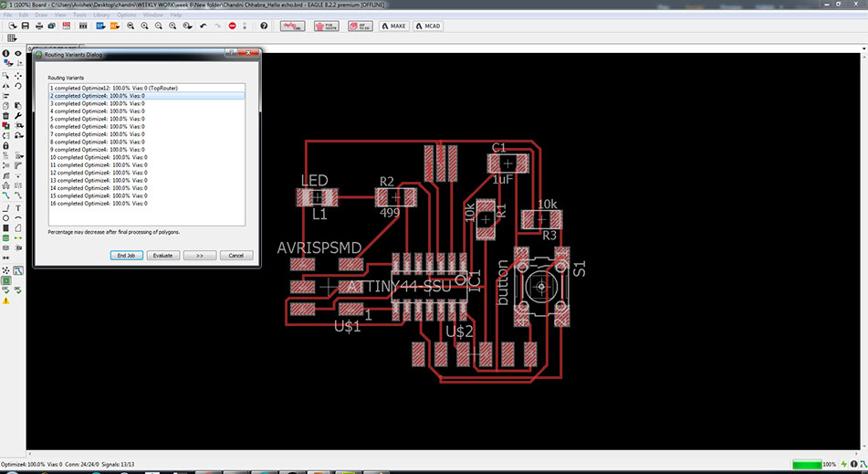
Task: Open the zoom select tool dropdown
Action: [188, 26]
